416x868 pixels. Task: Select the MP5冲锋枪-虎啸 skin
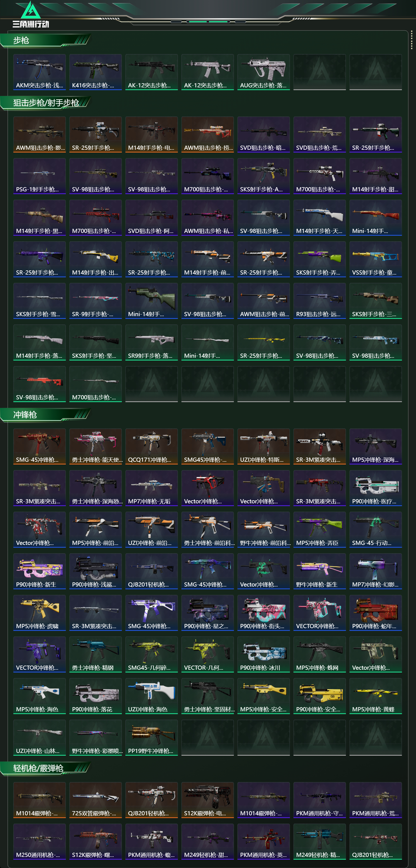point(39,613)
